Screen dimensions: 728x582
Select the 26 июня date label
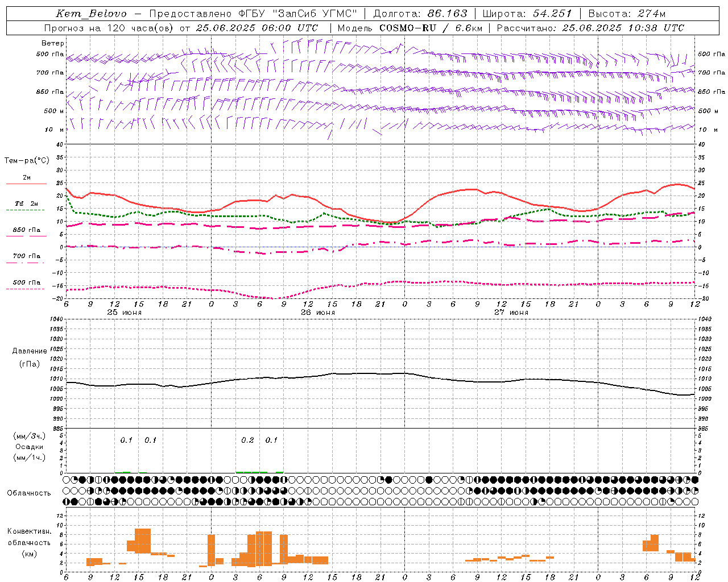pyautogui.click(x=318, y=313)
